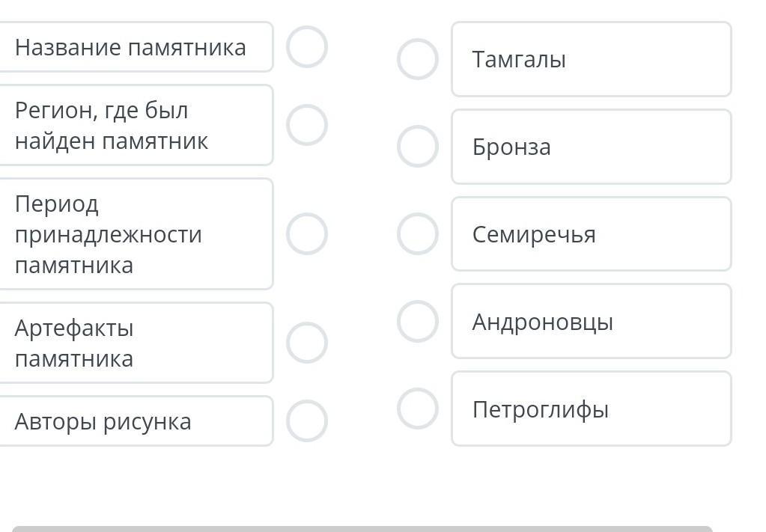Select the circle left of Андроновцы
766x532 pixels.
point(417,321)
